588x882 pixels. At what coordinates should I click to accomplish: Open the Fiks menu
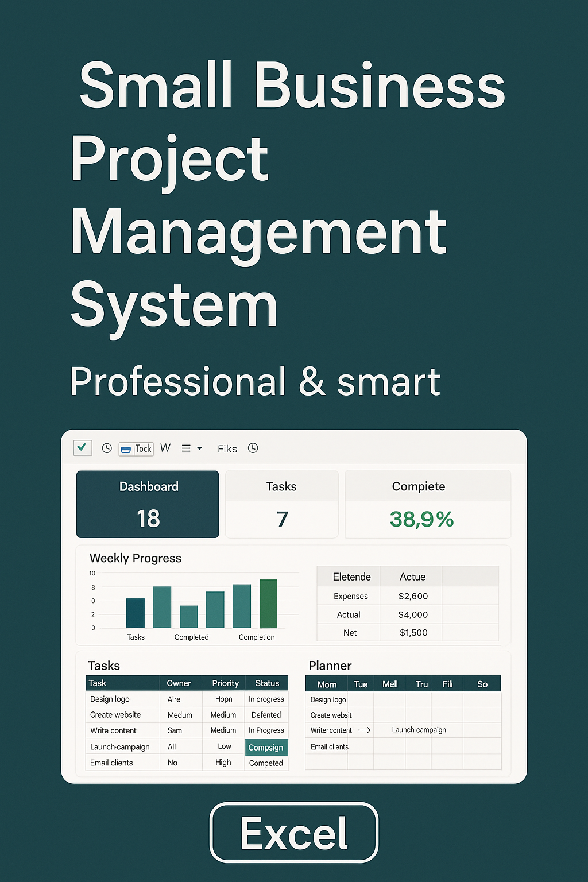coord(227,448)
